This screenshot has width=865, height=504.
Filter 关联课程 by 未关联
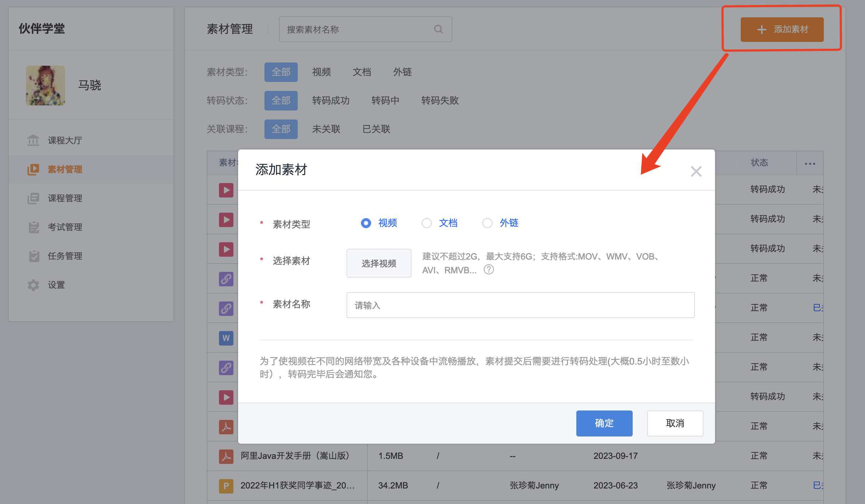coord(326,129)
